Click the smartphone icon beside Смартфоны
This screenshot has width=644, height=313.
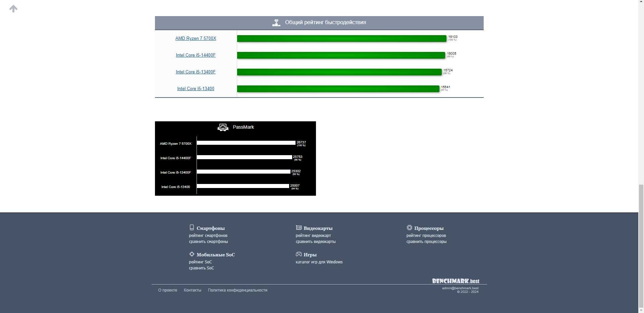(192, 228)
